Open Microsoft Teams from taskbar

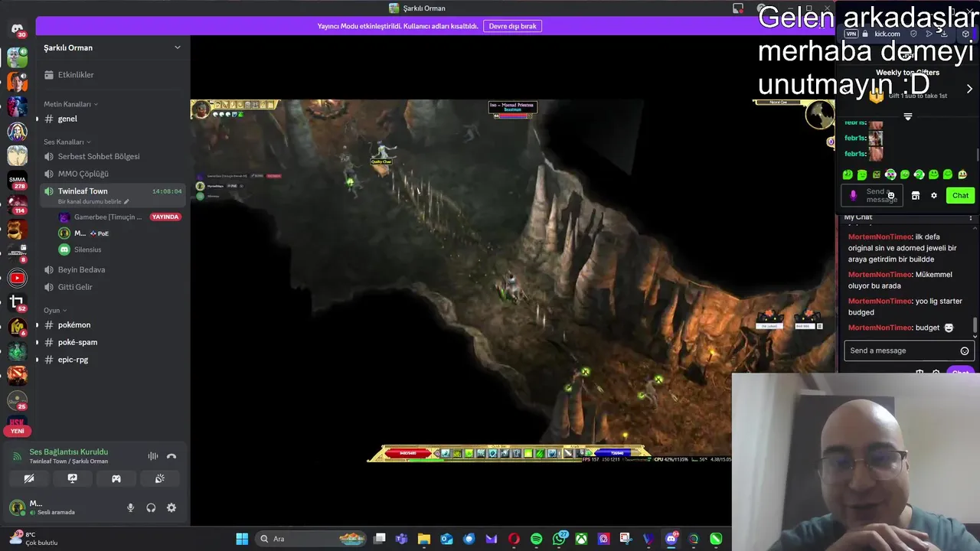401,539
